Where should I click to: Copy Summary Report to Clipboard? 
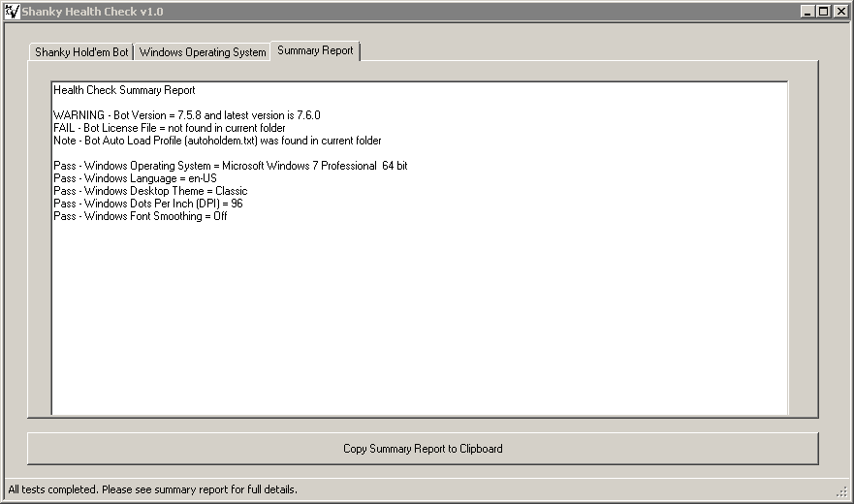click(x=423, y=449)
